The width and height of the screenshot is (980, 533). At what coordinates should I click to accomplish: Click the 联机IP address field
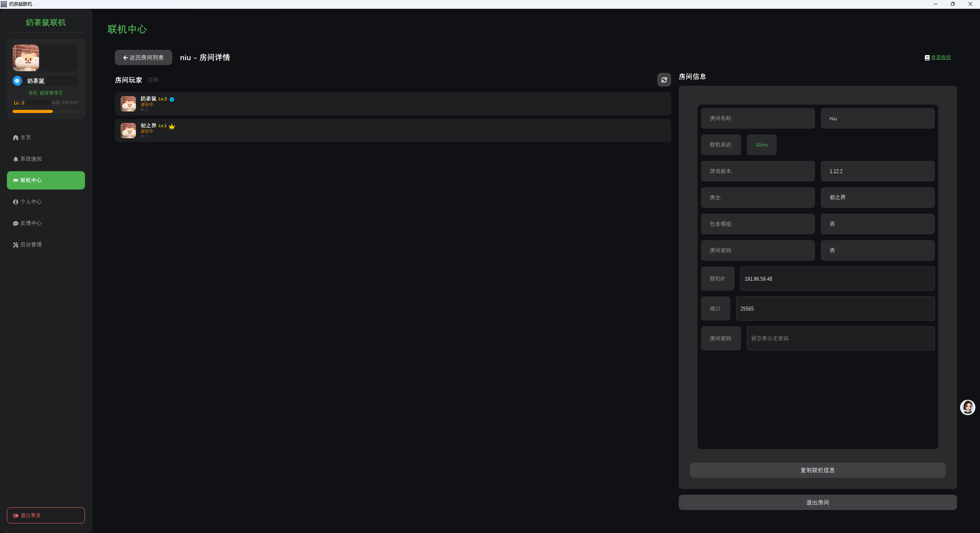(x=837, y=279)
